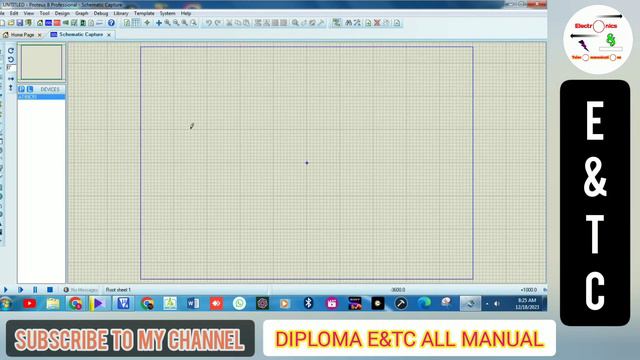Click the Copy to clipboard icon
The width and height of the screenshot is (640, 360).
(x=238, y=23)
